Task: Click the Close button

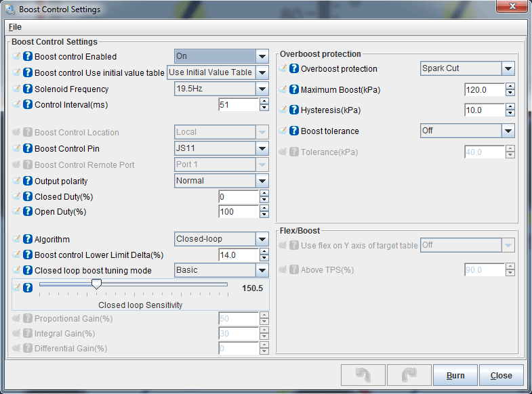Action: click(501, 375)
